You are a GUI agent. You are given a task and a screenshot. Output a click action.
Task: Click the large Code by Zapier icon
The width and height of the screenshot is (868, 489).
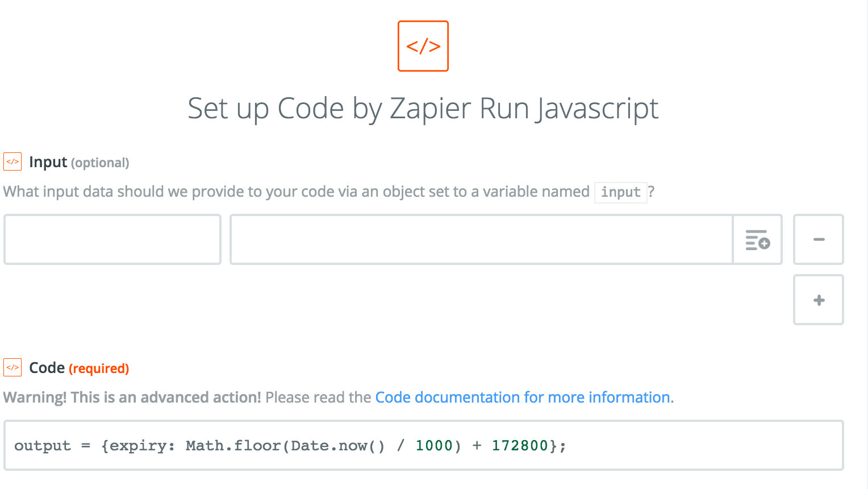click(x=423, y=46)
